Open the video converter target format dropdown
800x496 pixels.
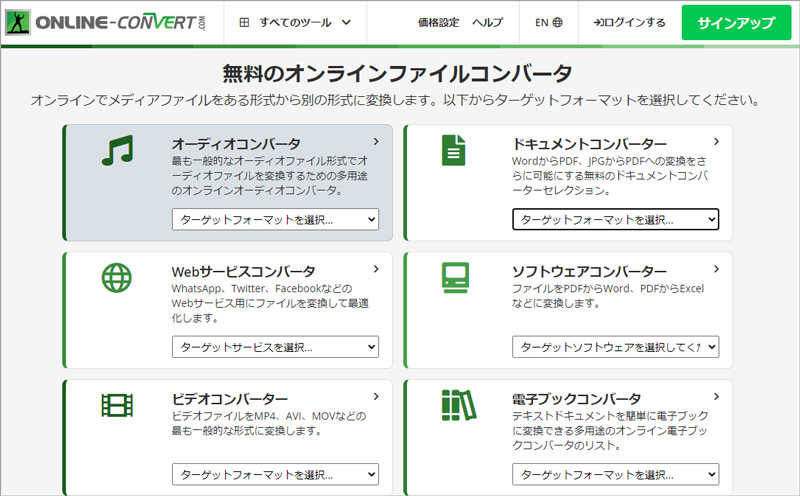click(x=275, y=474)
